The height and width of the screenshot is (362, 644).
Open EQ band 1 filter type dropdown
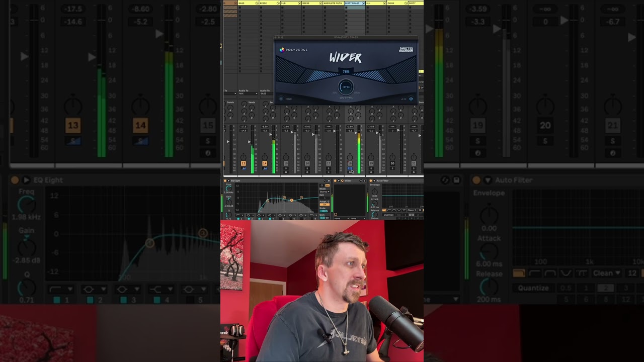[239, 215]
